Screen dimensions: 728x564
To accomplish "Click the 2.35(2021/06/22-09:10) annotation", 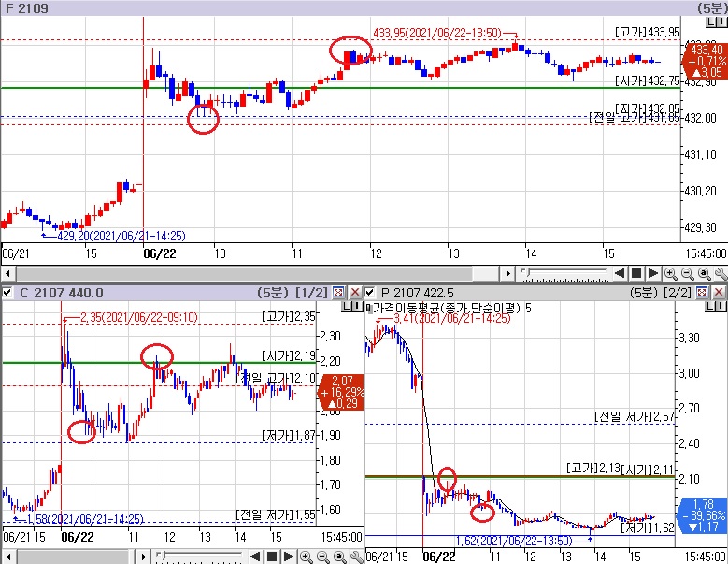I will [x=139, y=317].
